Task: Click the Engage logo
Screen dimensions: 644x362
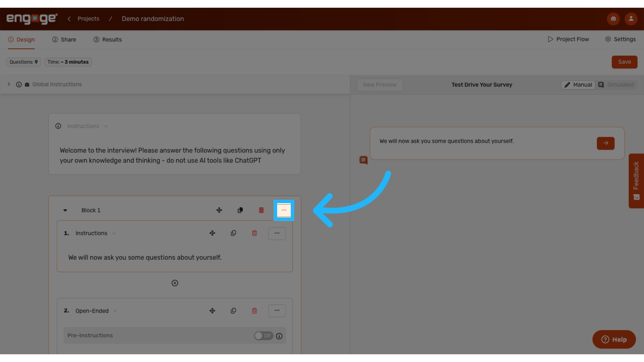Action: (32, 19)
